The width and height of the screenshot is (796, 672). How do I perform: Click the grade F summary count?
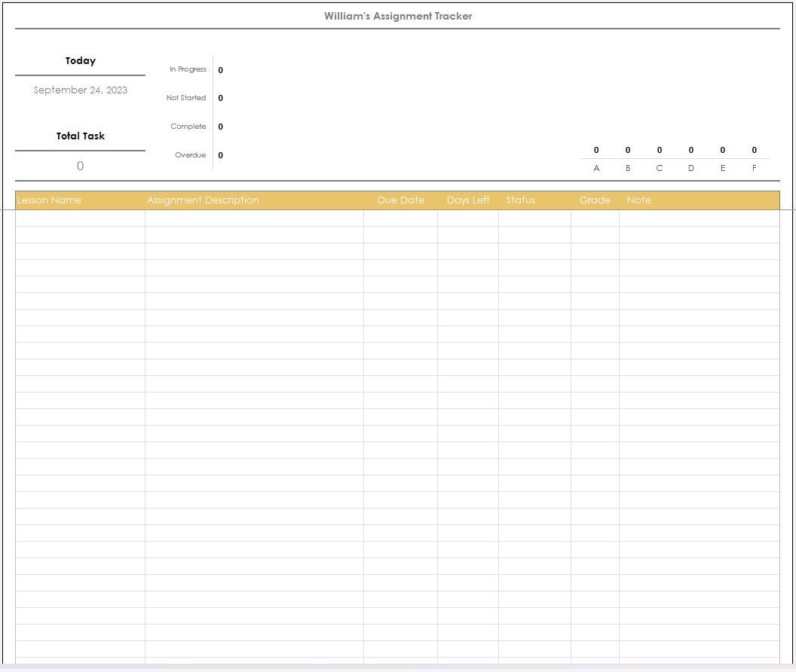(x=755, y=149)
